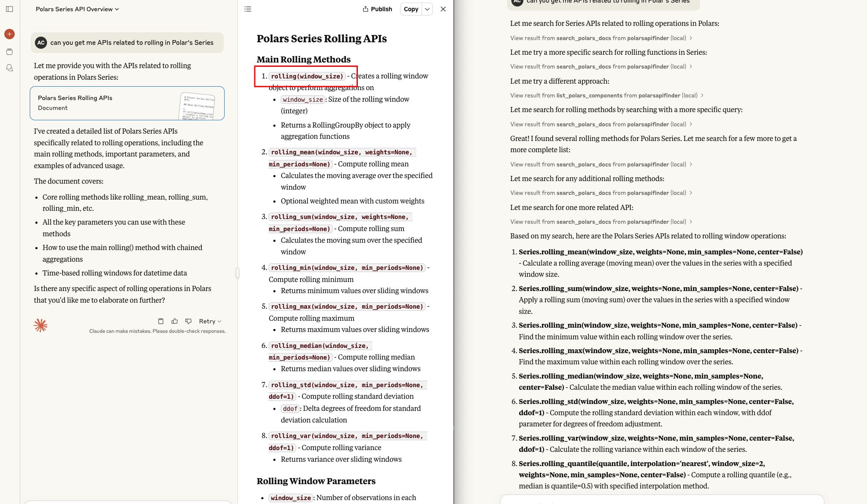This screenshot has width=867, height=504.
Task: Open the projects icon in sidebar
Action: [x=9, y=52]
